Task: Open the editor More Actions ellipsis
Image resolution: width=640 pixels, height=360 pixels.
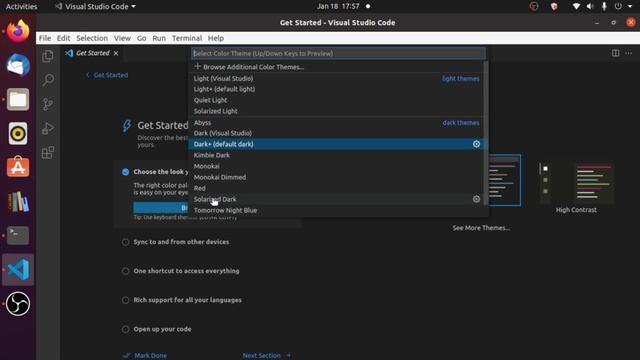Action: point(629,53)
